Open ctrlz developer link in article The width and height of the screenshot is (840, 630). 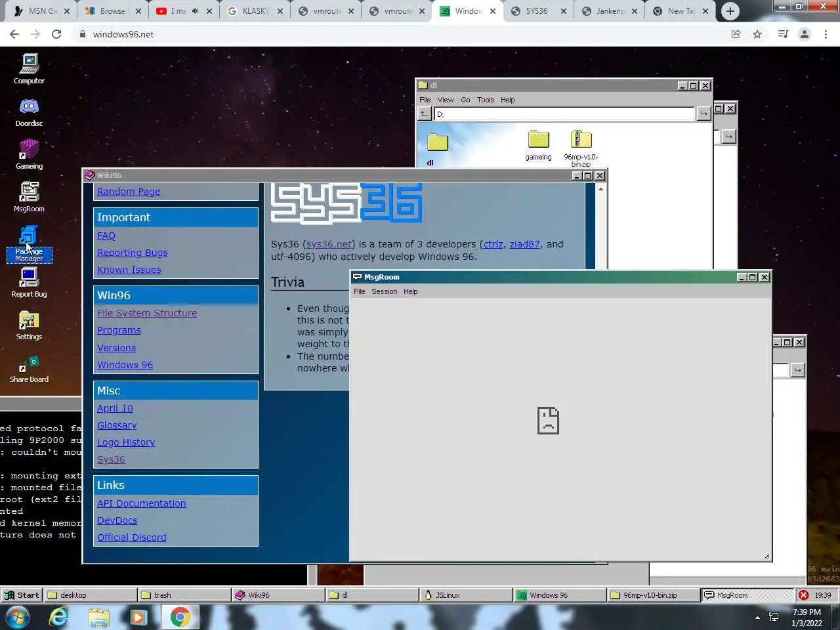point(493,244)
